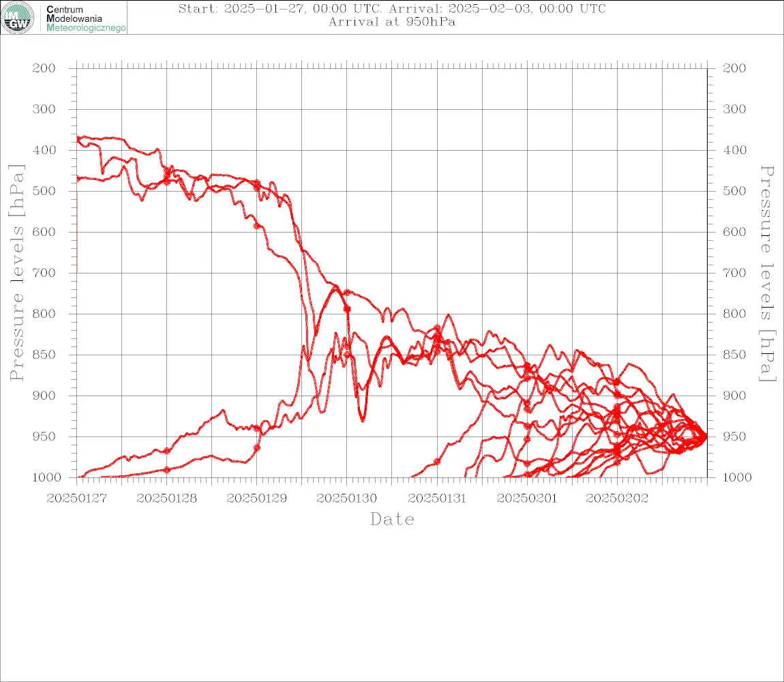Viewport: 784px width, 682px height.
Task: Click the 'Arrival at 950hPa' subtitle
Action: (392, 22)
